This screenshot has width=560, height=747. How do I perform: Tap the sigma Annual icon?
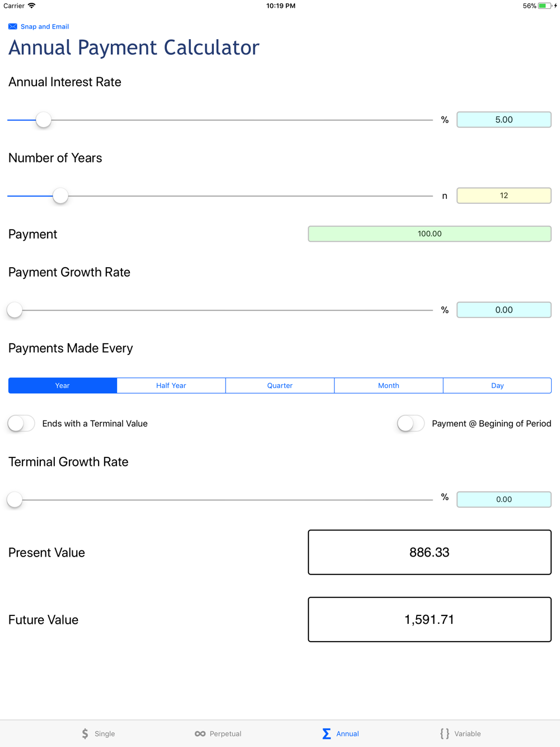(326, 734)
